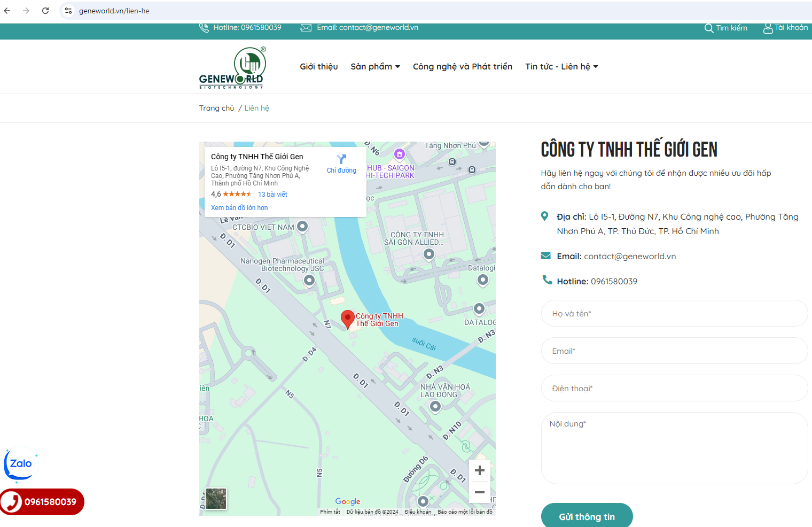Go to Trang chủ breadcrumb
The width and height of the screenshot is (812, 527).
click(x=217, y=108)
